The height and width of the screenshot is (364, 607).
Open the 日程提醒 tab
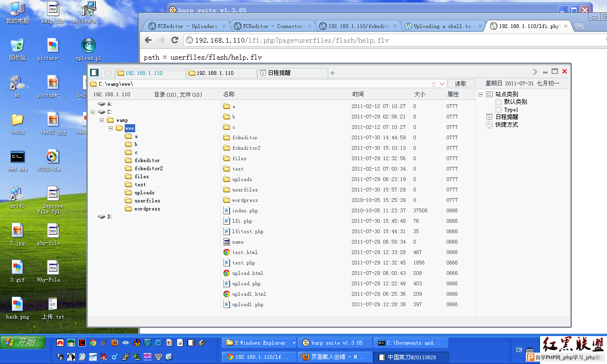point(293,73)
